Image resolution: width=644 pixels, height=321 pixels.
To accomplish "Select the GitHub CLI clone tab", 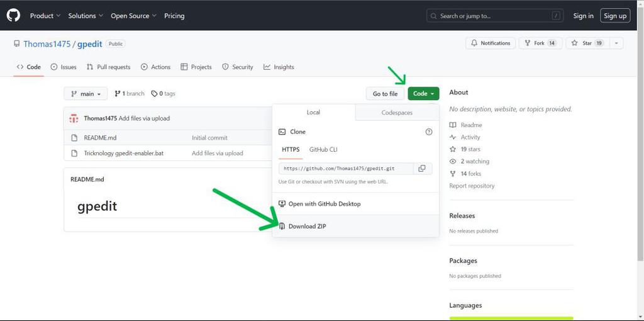I will click(323, 150).
